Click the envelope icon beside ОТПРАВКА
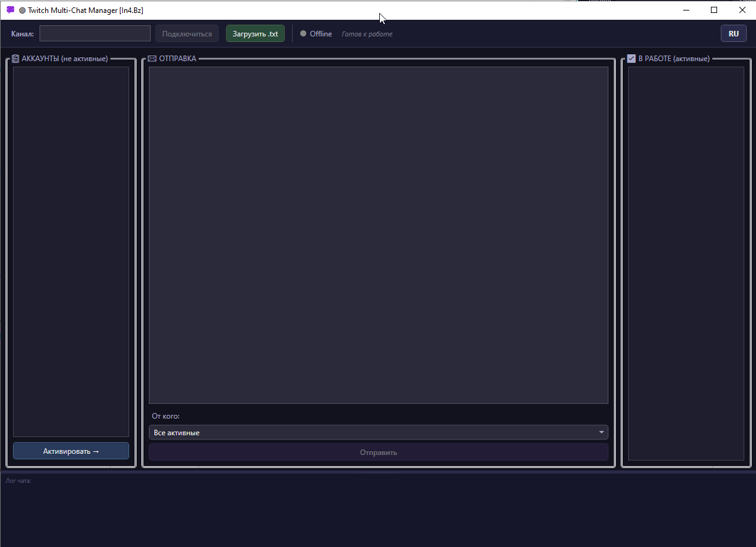 pos(152,59)
